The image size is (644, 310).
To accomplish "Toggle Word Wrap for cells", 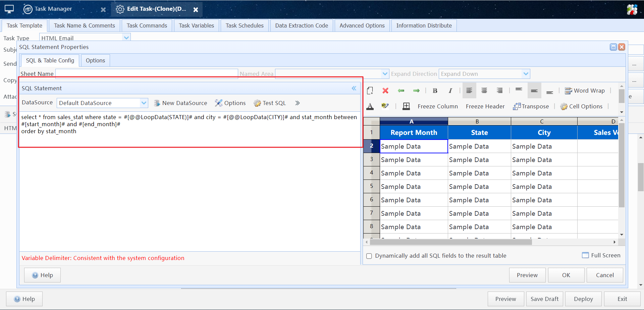I will click(x=585, y=91).
